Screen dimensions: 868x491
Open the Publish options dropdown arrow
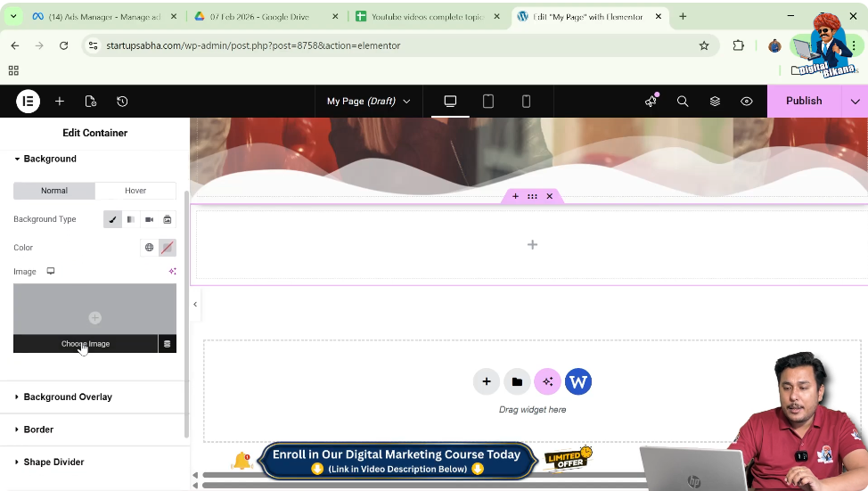tap(855, 102)
